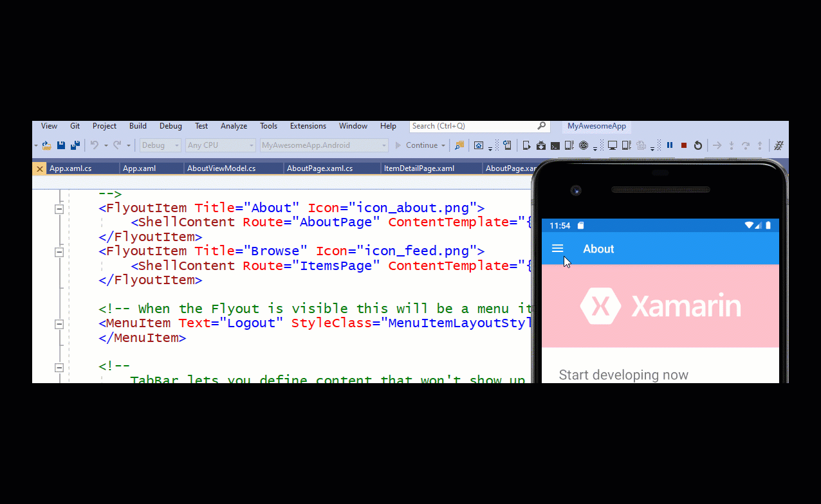Open the Android ADB command prompt icon

[x=555, y=145]
